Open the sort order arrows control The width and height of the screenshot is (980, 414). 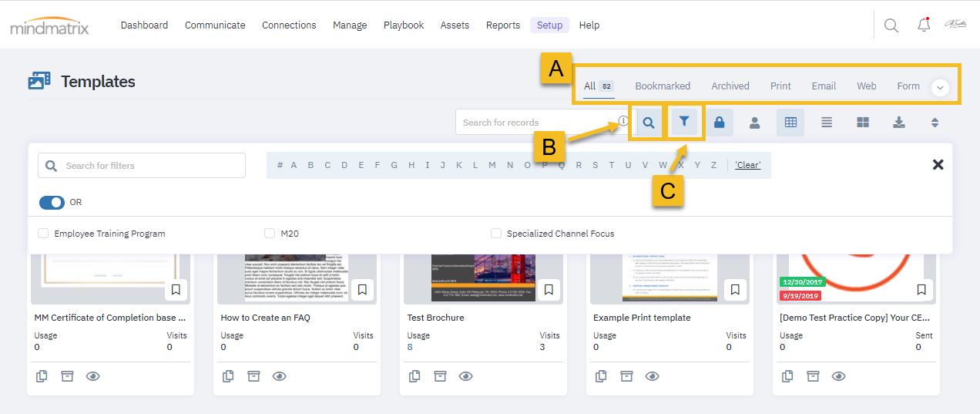[935, 123]
